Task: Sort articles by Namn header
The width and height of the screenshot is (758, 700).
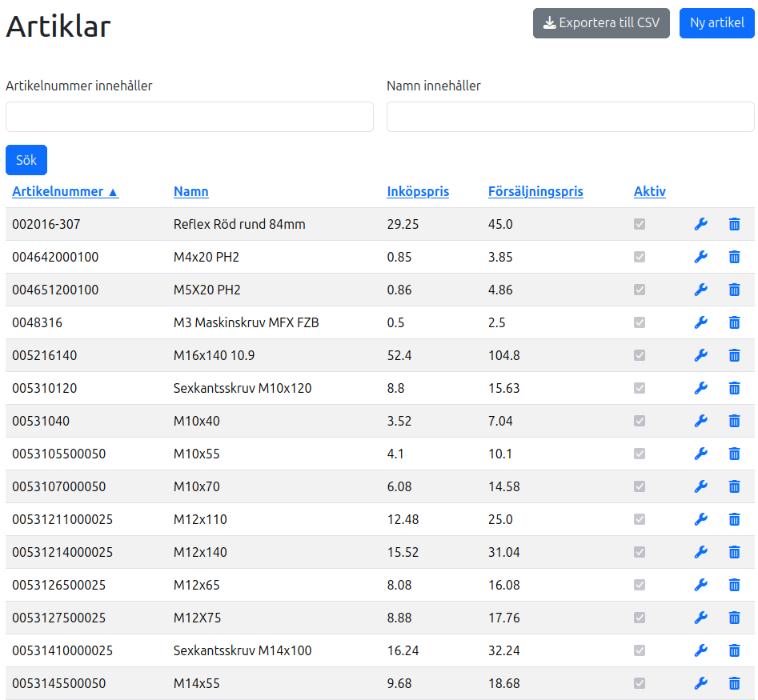Action: [x=191, y=191]
